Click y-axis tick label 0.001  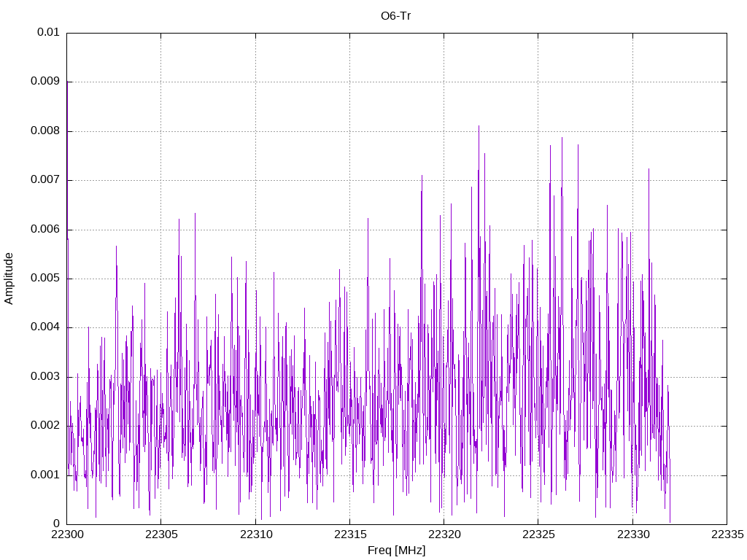(45, 475)
